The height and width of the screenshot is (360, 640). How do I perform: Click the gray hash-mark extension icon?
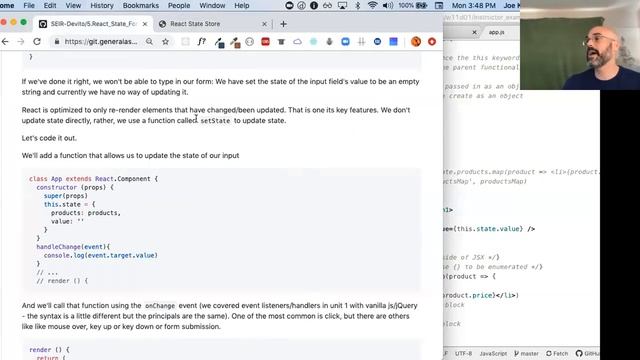(361, 42)
